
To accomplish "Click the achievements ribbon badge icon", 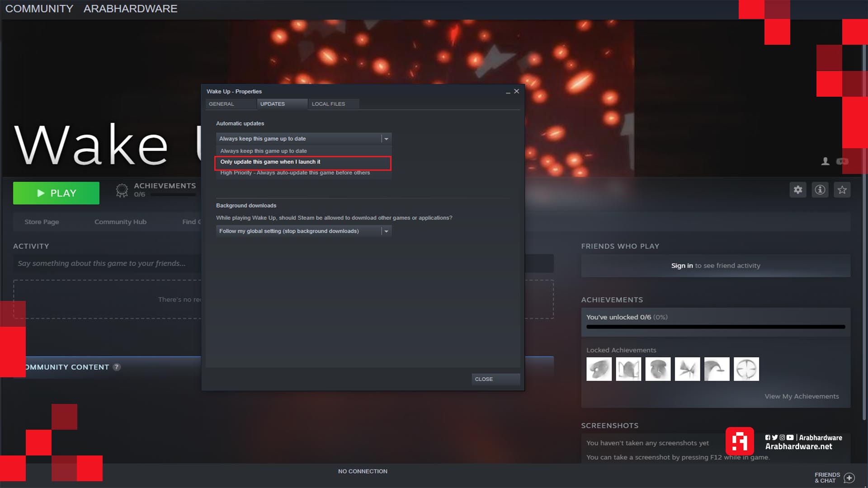I will tap(122, 190).
